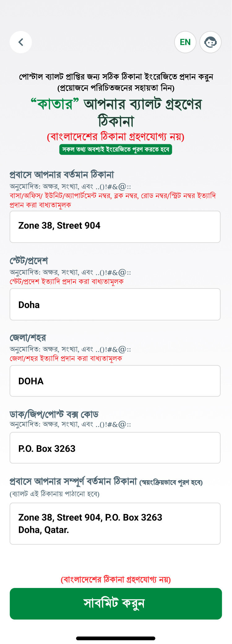232x644 pixels.
Task: Tap the back arrow icon
Action: 21,42
